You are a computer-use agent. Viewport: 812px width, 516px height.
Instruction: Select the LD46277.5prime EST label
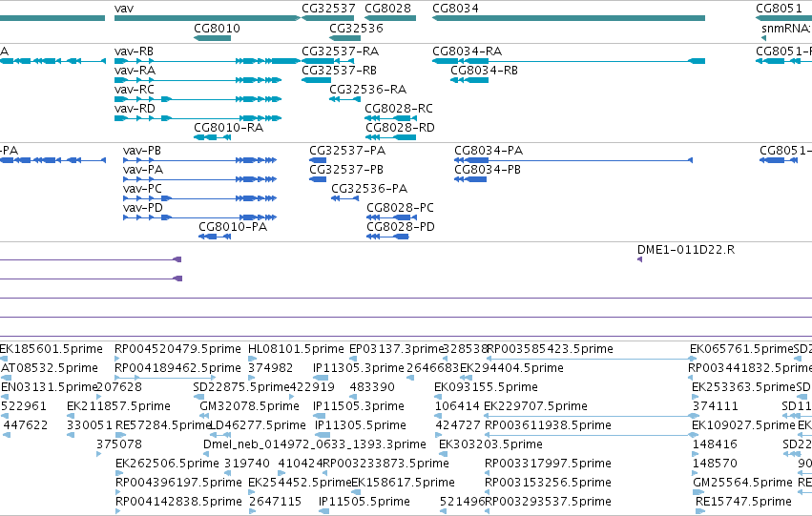click(x=258, y=426)
